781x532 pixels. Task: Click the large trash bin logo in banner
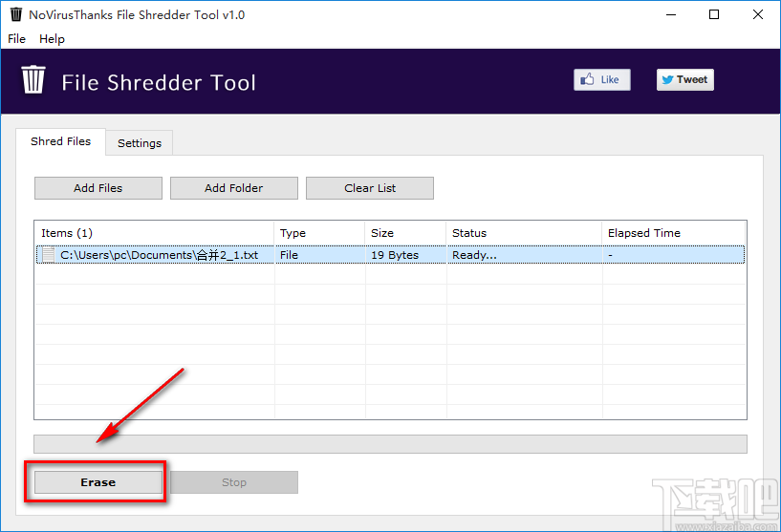33,79
